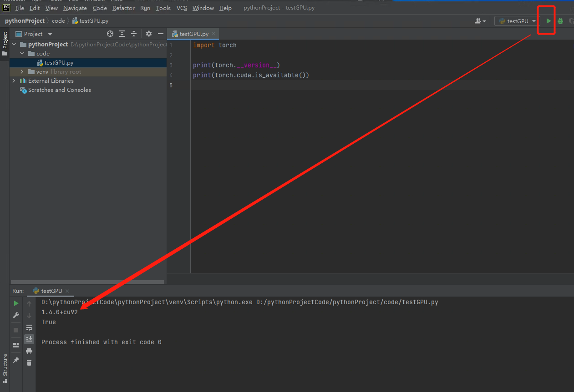Open the View menu

[51, 8]
